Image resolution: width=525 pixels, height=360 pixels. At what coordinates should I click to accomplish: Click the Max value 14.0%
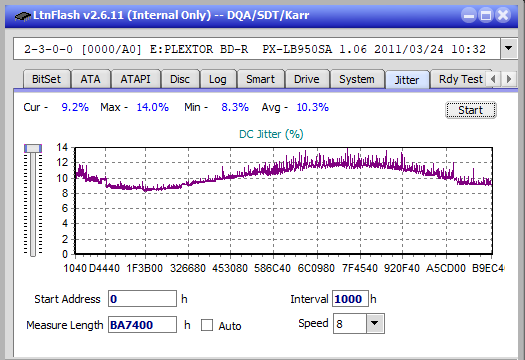[x=153, y=107]
